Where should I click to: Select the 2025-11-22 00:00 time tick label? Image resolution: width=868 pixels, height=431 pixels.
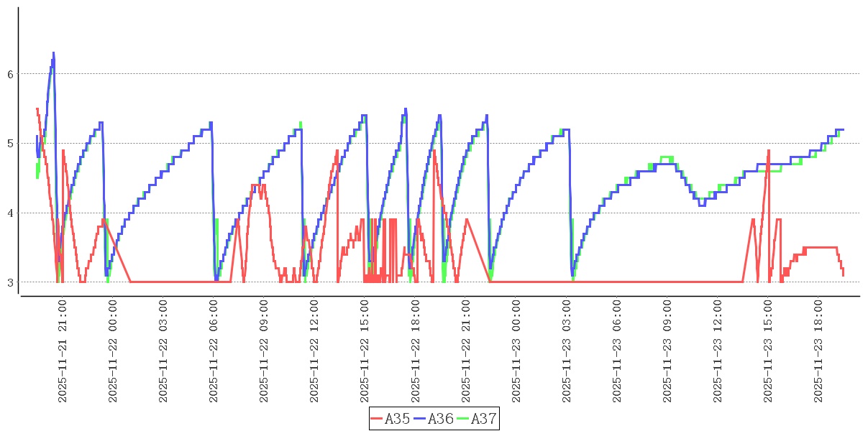(113, 351)
